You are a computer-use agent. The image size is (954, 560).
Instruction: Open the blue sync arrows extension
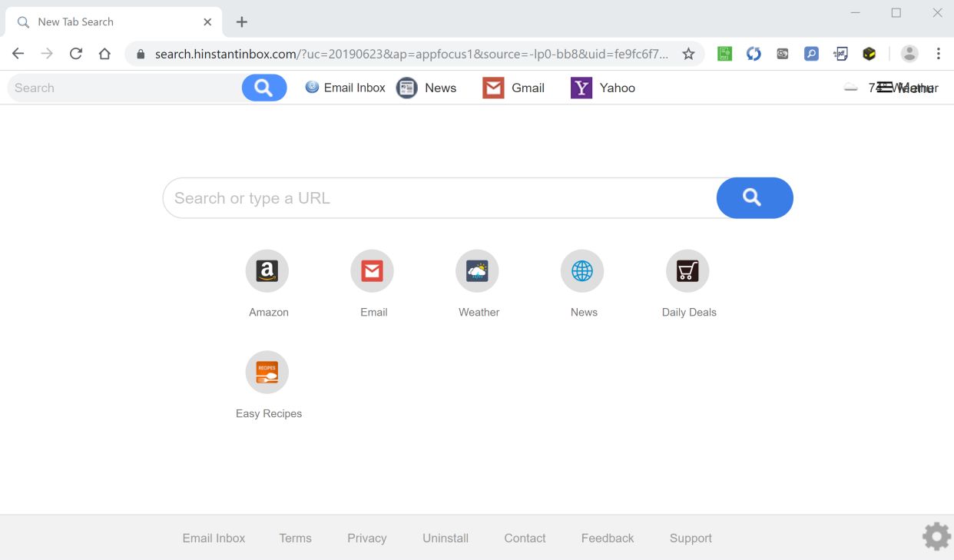754,54
